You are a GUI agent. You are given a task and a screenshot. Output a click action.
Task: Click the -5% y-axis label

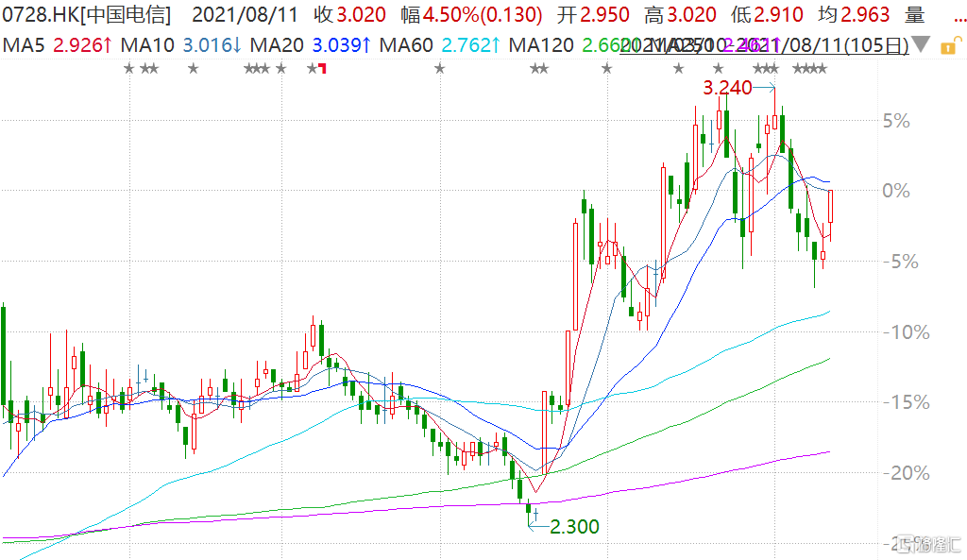coord(900,262)
